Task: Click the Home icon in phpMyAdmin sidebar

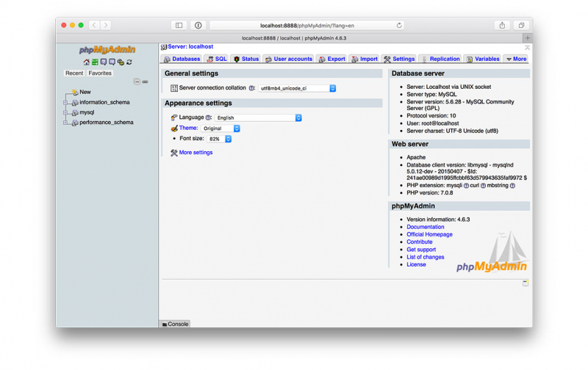Action: (87, 62)
